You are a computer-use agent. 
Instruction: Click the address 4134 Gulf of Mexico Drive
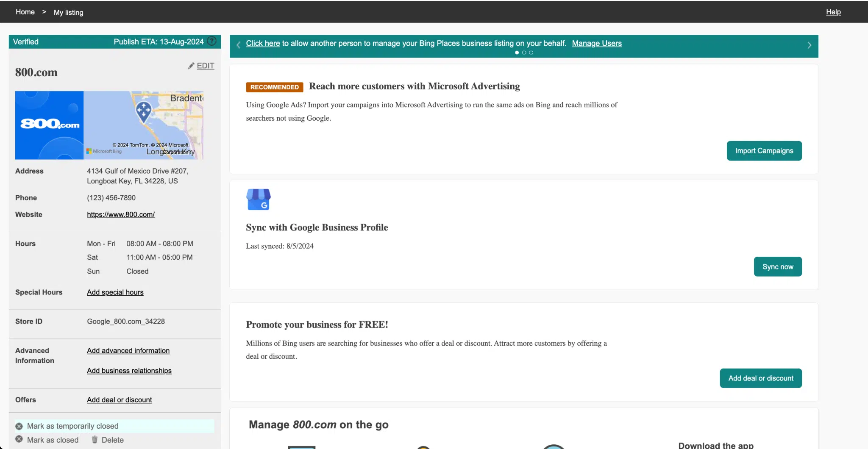coord(138,176)
